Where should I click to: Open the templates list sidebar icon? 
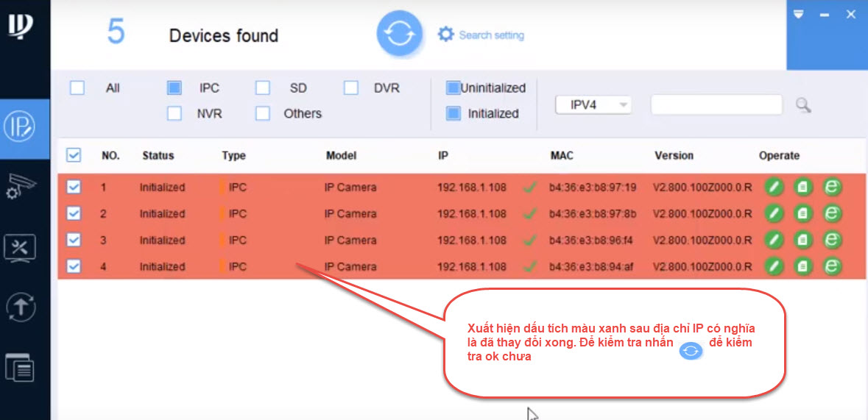(20, 367)
